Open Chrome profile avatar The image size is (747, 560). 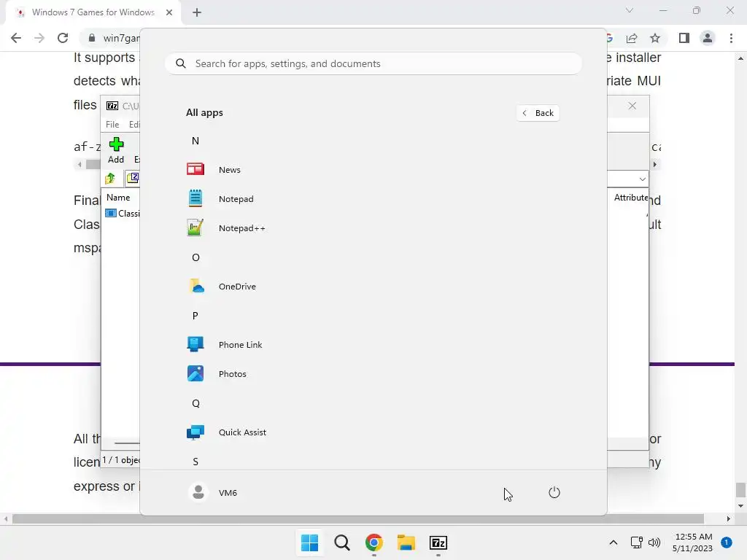[x=708, y=38]
